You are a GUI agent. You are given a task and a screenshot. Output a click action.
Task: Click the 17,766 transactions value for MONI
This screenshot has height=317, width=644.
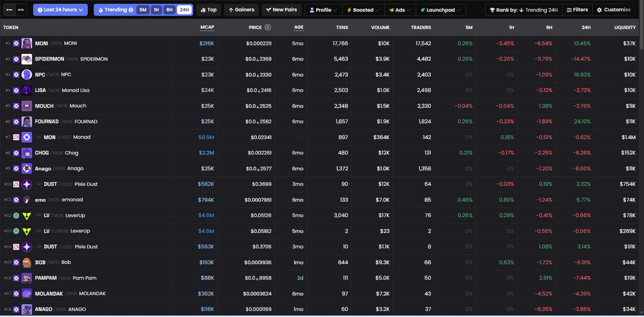(x=340, y=44)
